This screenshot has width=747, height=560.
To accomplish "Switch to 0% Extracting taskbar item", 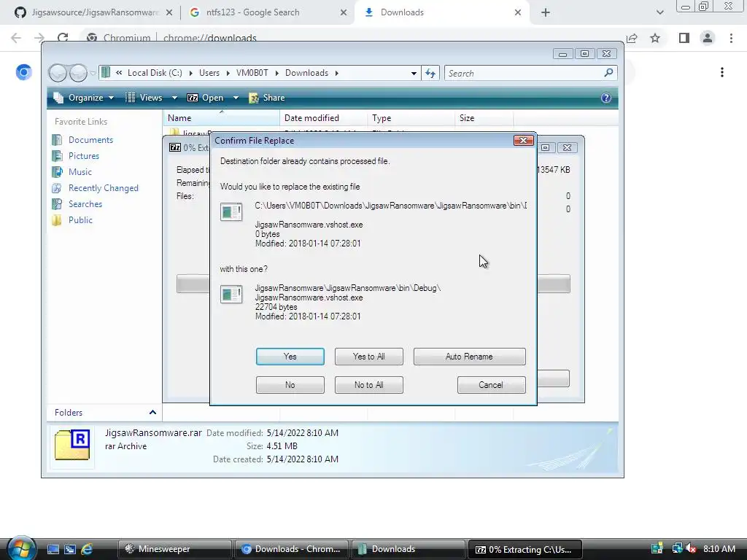I will pos(525,549).
